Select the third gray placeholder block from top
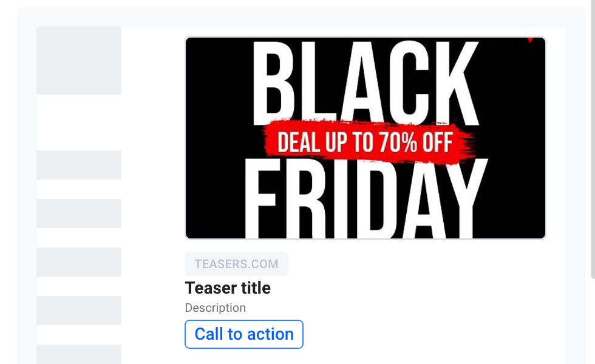595x364 pixels. [79, 214]
